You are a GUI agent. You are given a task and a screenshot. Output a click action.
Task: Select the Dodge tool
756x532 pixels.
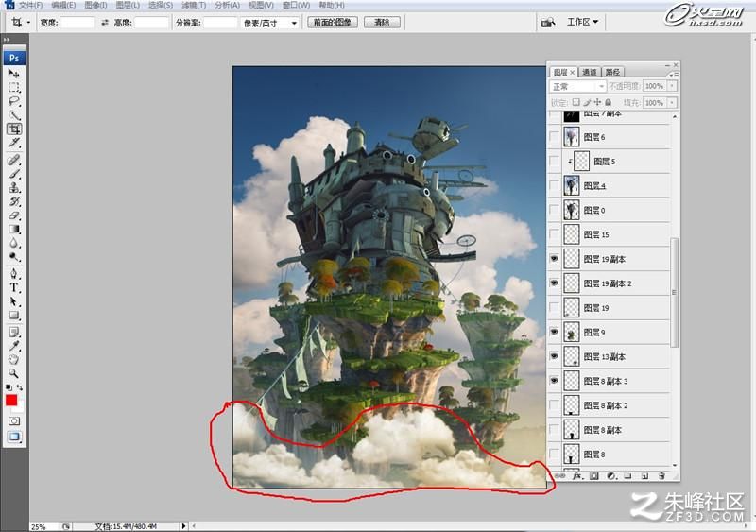click(13, 257)
